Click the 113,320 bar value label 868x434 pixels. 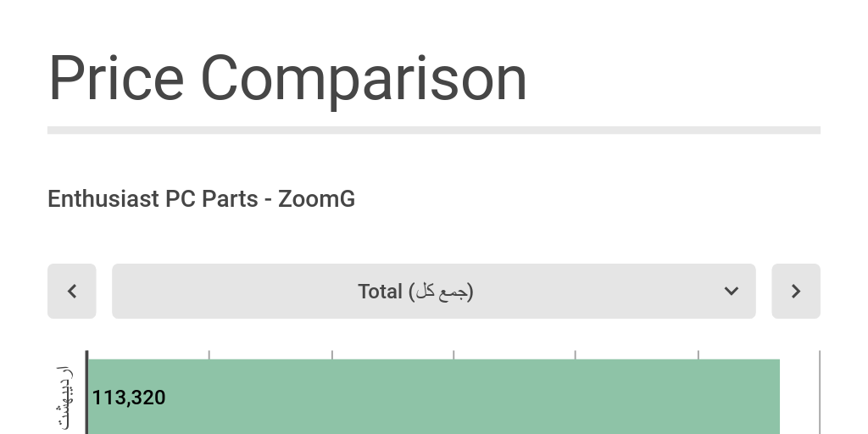[x=129, y=398]
